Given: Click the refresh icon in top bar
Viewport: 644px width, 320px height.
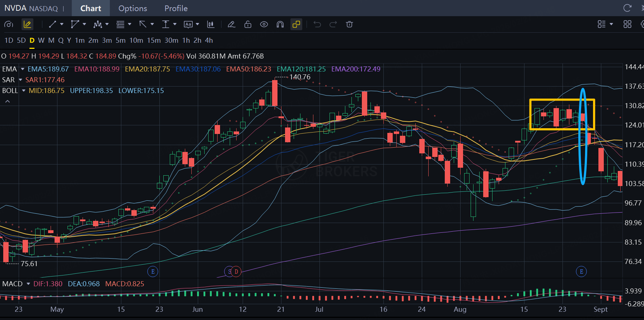Looking at the screenshot, I should 627,8.
